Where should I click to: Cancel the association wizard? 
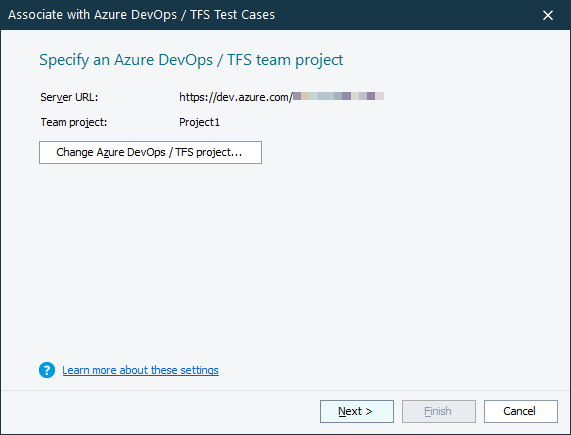point(521,411)
